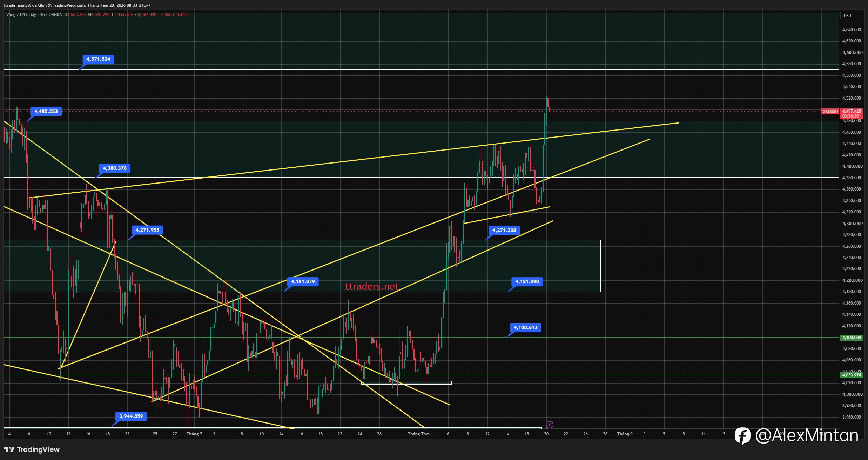Click the 'Tháng 9' label on the time axis
Viewport: 868px width, 460px height.
(625, 434)
